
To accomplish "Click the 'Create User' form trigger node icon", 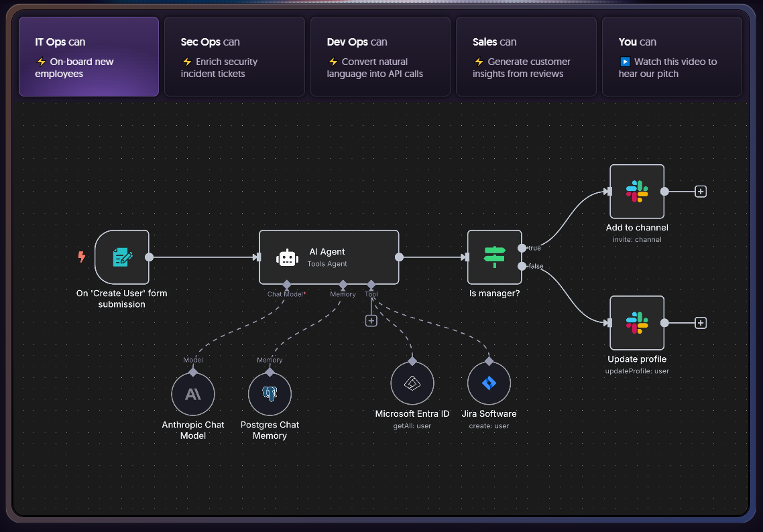I will 122,257.
